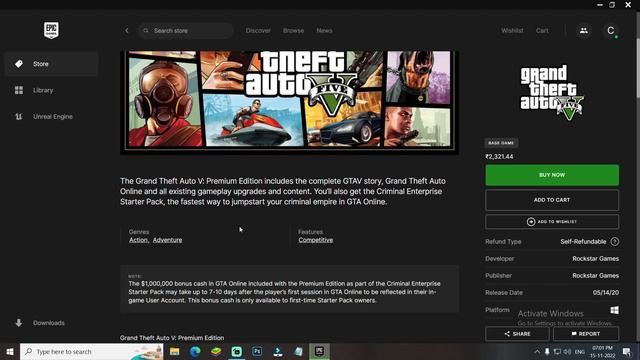Click the Share button
The width and height of the screenshot is (640, 360).
click(517, 334)
